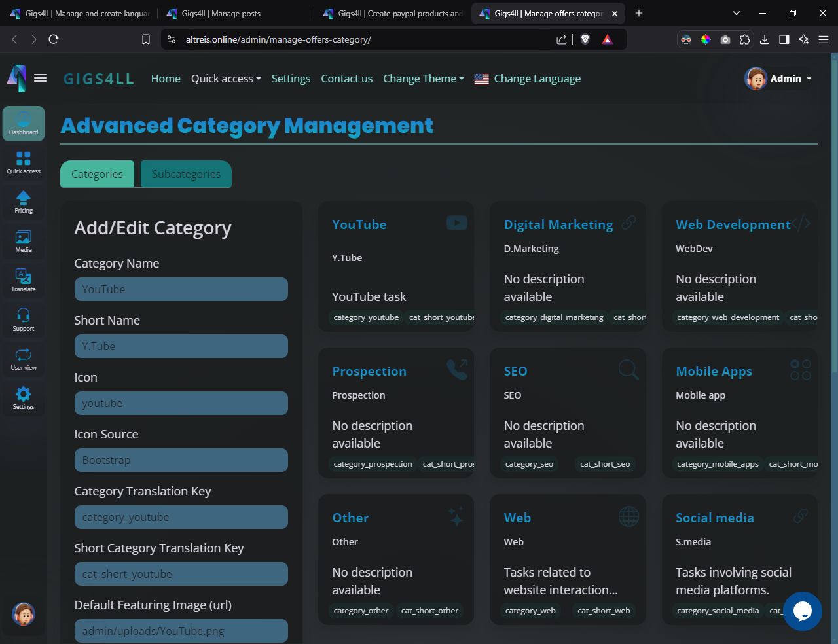Expand the Admin account menu

[778, 79]
